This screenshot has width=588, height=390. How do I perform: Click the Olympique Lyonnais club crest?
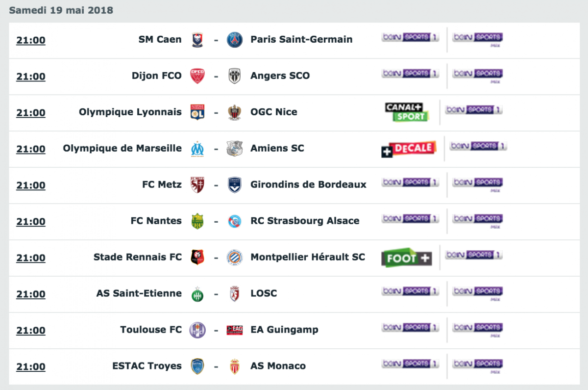[197, 112]
